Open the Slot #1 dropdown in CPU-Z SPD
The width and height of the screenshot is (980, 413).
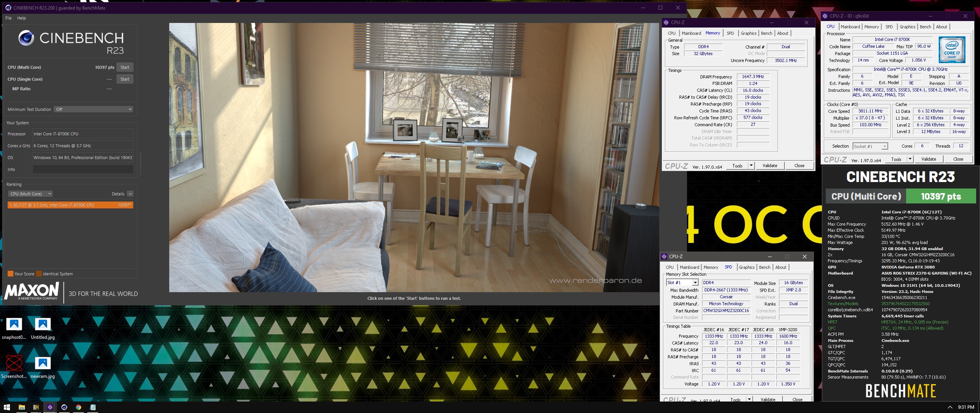pyautogui.click(x=683, y=283)
